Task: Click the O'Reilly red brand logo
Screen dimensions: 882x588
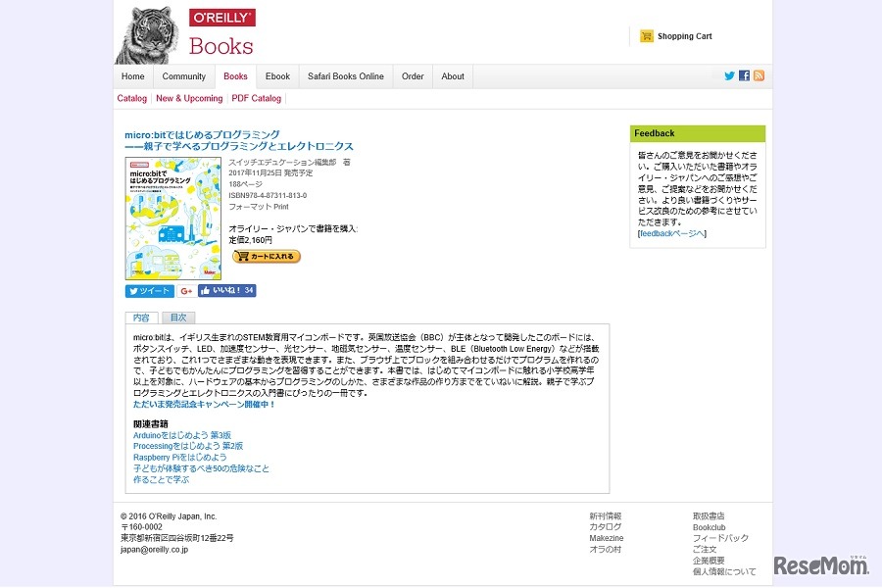Action: (x=222, y=18)
